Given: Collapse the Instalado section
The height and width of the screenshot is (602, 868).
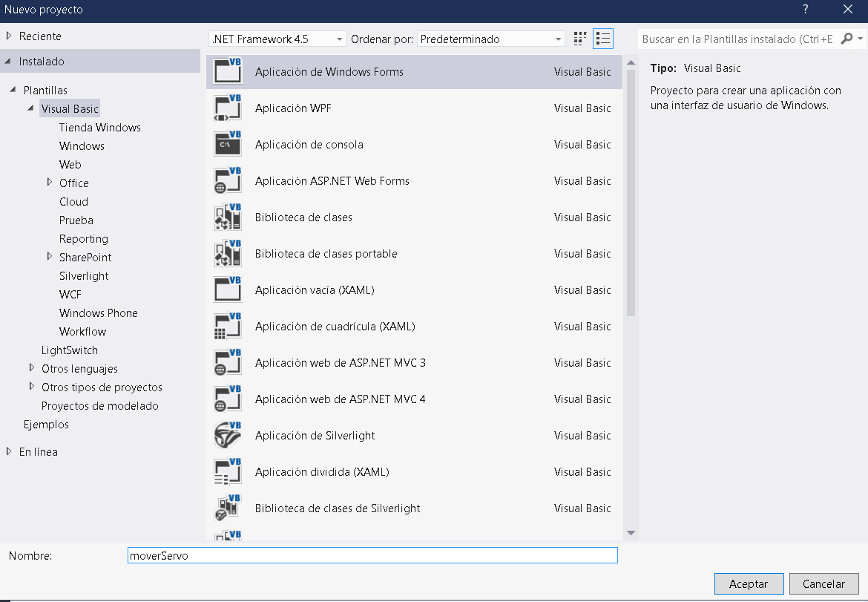Looking at the screenshot, I should click(x=7, y=61).
